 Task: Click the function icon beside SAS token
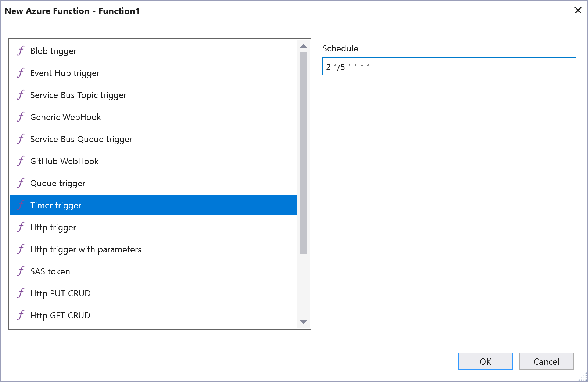(x=21, y=271)
